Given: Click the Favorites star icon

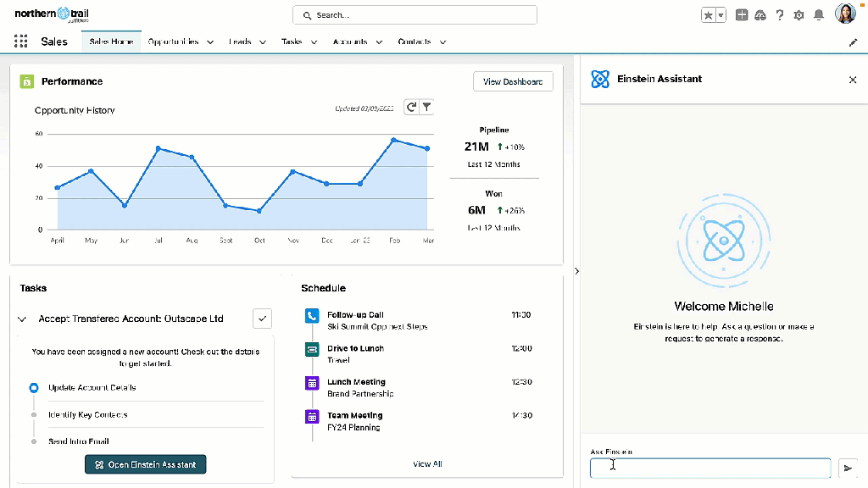Looking at the screenshot, I should click(708, 15).
